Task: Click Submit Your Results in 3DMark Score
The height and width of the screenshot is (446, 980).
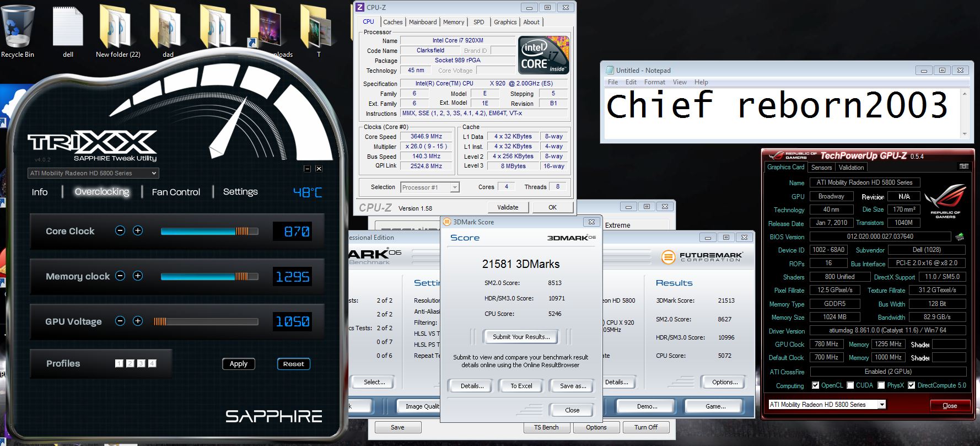Action: pos(521,337)
